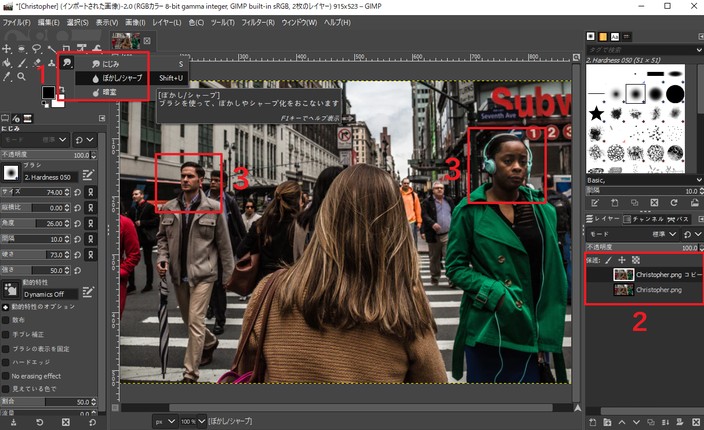Viewport: 704px width, 430px height.
Task: Select the Bucket Fill tool
Action: click(x=7, y=63)
